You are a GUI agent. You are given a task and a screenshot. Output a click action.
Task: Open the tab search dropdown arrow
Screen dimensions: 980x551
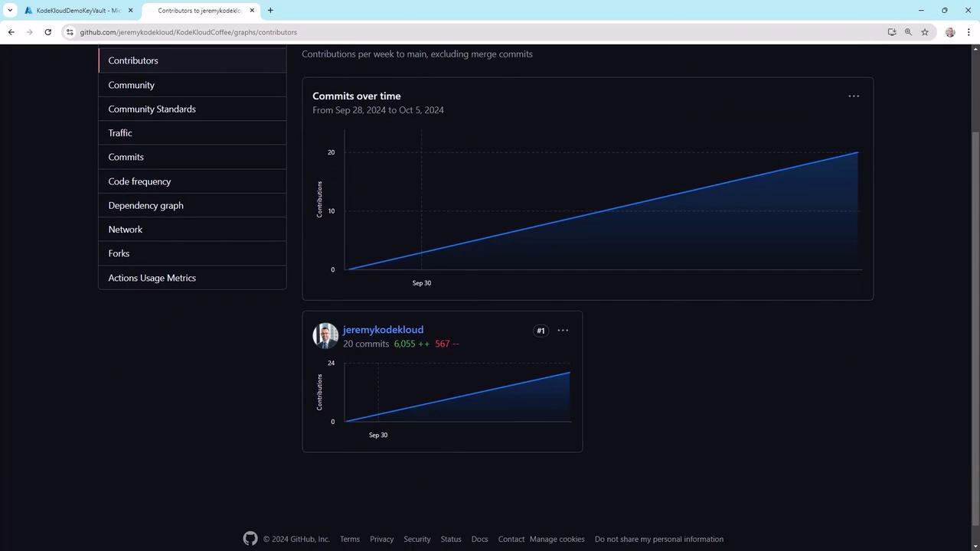[x=10, y=10]
